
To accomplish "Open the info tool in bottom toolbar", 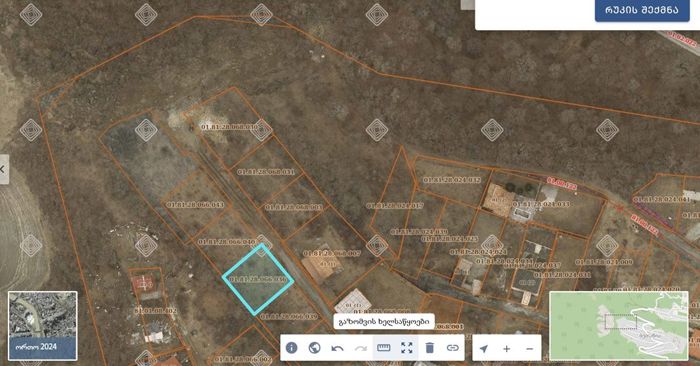I will [292, 348].
